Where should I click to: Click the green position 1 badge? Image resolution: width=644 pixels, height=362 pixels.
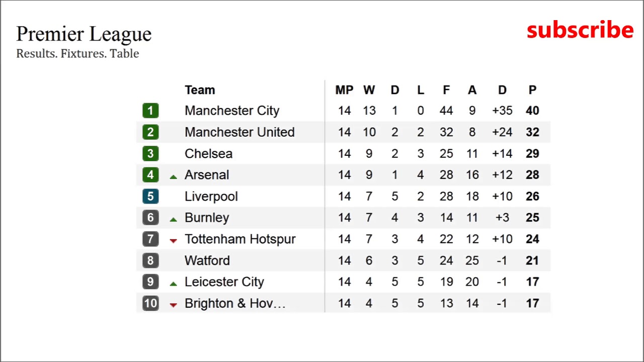pyautogui.click(x=150, y=111)
